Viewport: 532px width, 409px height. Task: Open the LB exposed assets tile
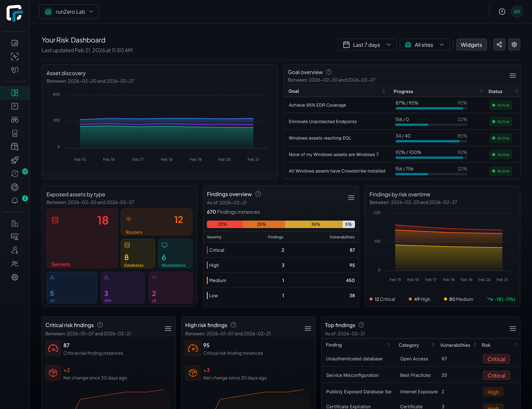(x=170, y=288)
